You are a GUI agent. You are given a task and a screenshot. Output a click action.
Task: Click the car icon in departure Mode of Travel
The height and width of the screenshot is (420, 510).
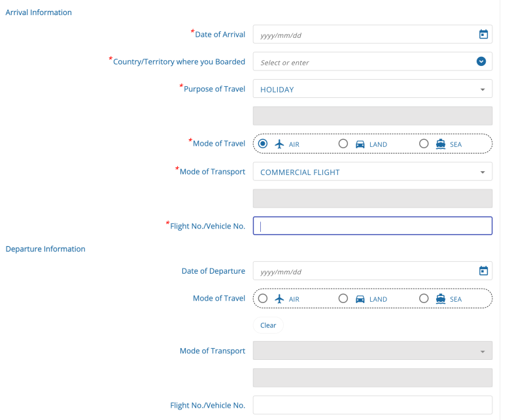[x=360, y=299]
